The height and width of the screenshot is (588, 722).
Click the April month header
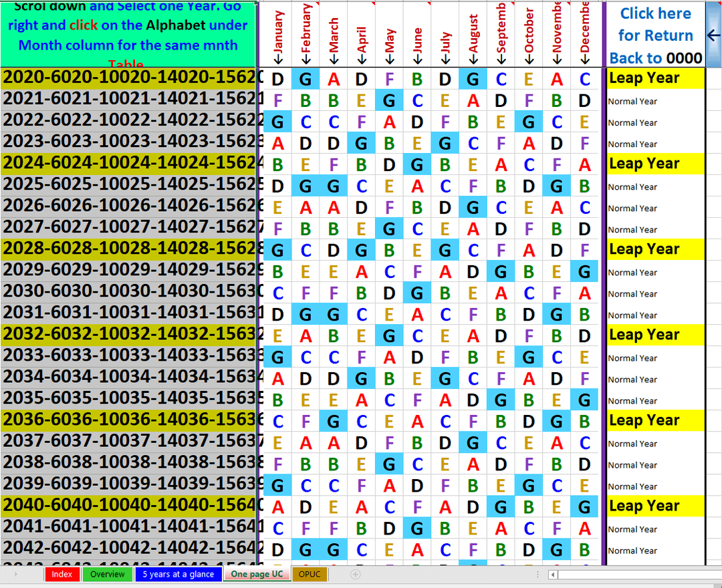pos(362,35)
